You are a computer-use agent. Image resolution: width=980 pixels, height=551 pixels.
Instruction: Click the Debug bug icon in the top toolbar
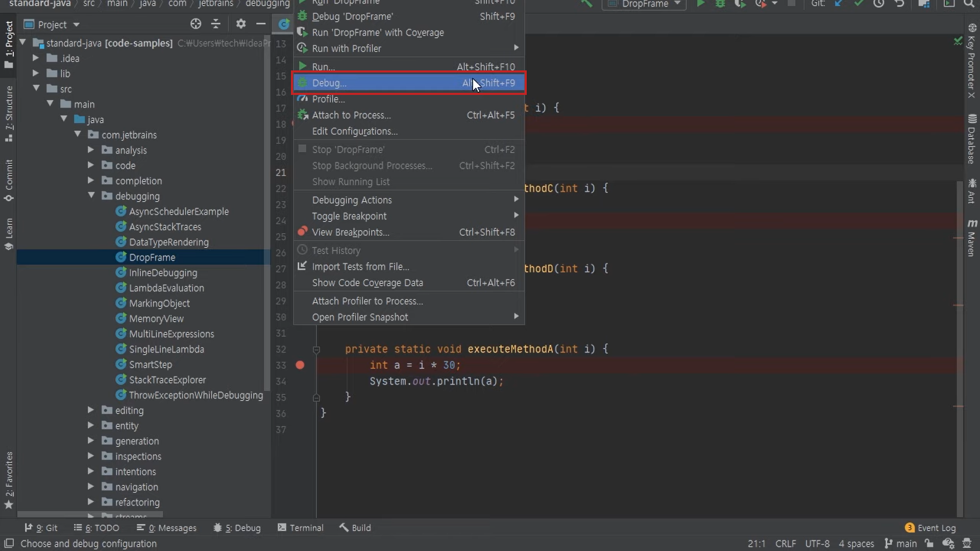click(x=720, y=4)
